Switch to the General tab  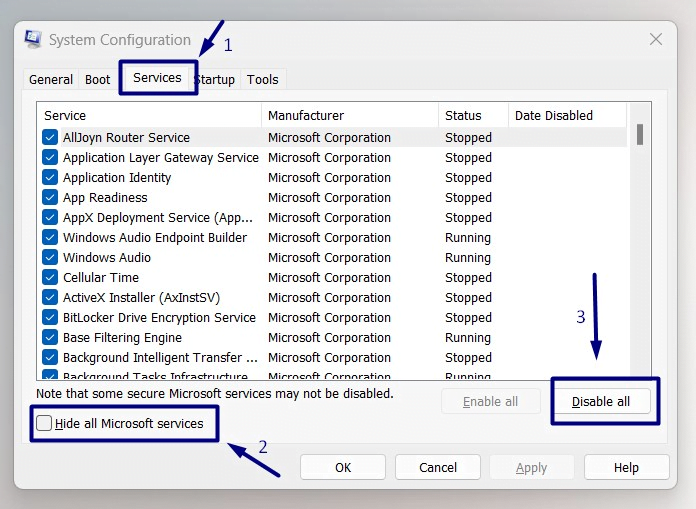[51, 80]
